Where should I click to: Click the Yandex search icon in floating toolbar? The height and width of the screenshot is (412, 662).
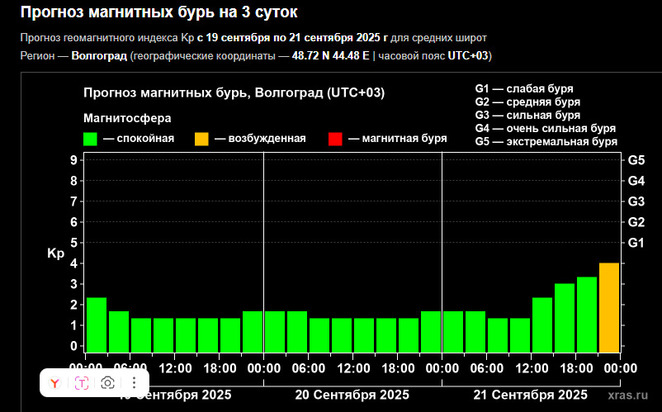tap(57, 382)
